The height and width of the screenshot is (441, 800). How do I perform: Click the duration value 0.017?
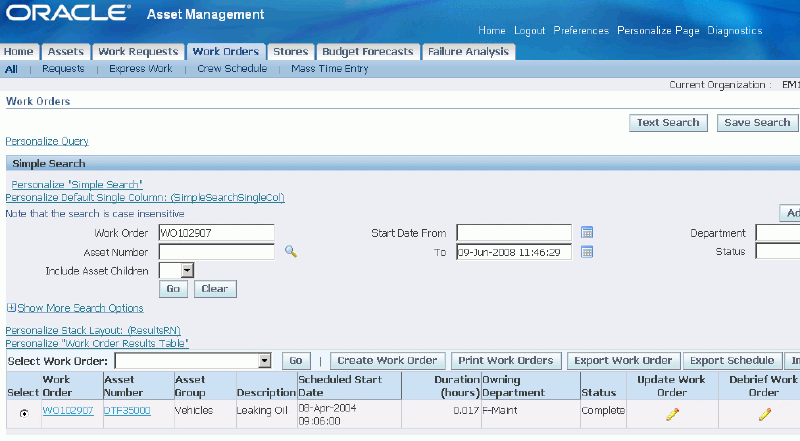[466, 410]
